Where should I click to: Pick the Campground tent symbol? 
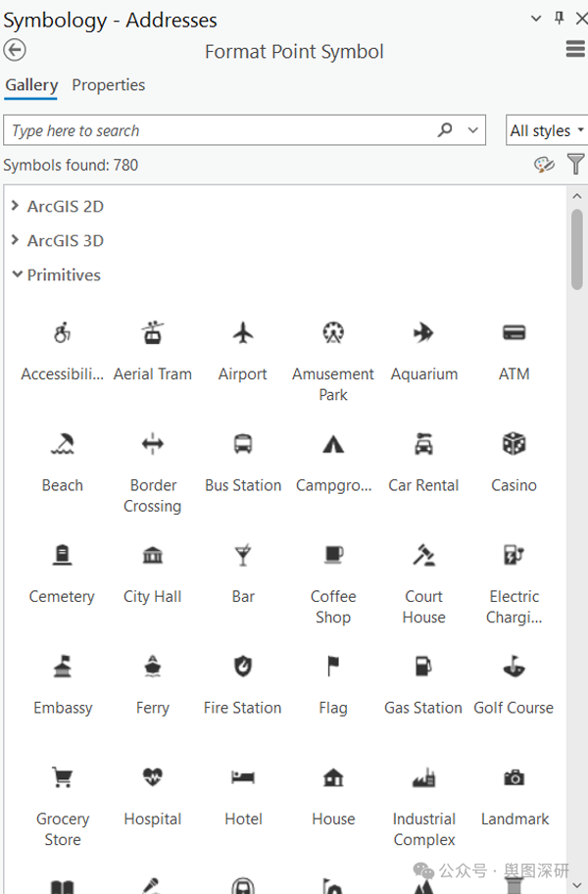[333, 444]
